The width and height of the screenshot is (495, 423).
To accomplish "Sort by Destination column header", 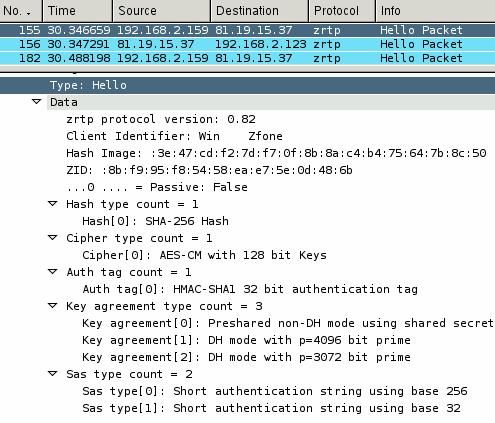I will coord(260,11).
